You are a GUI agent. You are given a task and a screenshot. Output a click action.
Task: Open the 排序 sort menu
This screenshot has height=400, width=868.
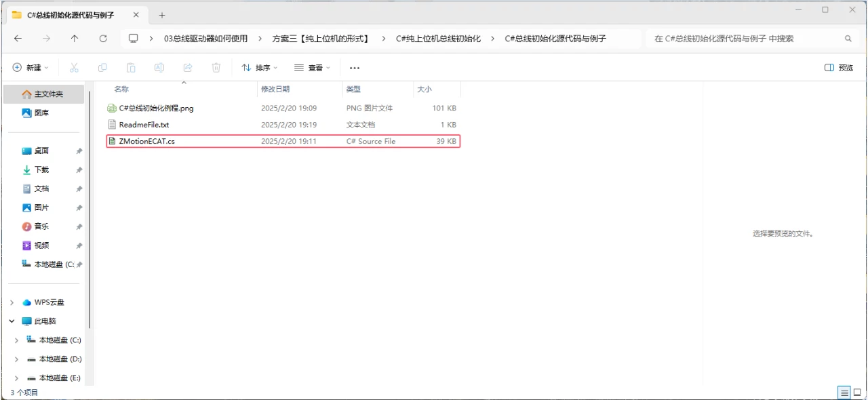tap(258, 67)
